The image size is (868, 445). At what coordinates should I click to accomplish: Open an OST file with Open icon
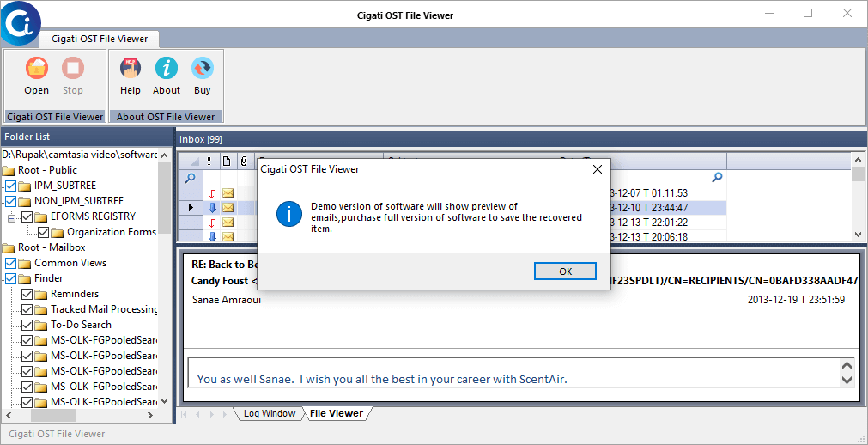click(x=37, y=68)
